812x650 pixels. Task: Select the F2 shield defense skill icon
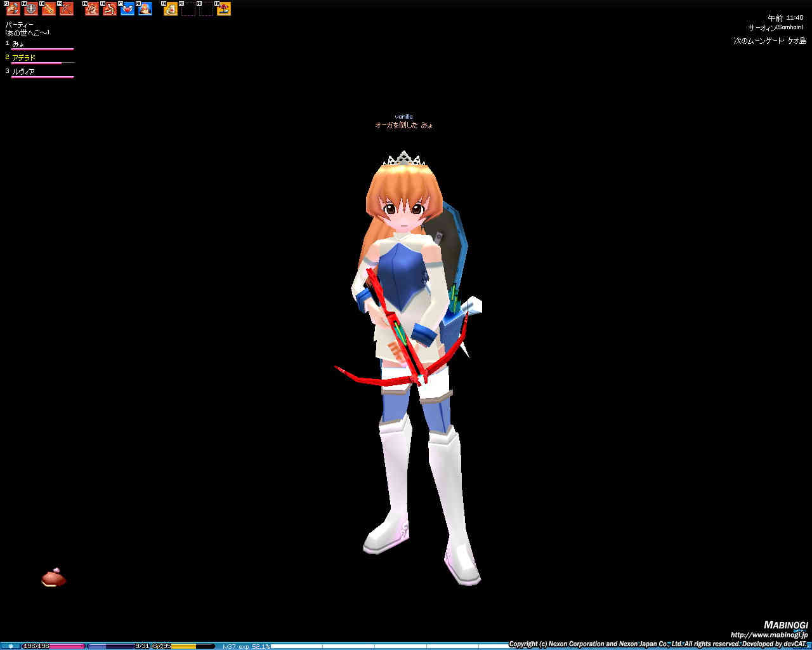(31, 9)
